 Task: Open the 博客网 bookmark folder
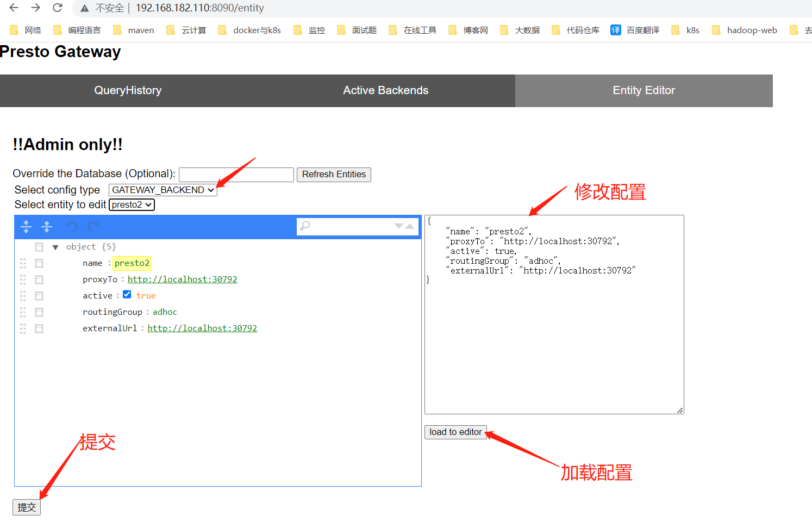click(x=469, y=30)
